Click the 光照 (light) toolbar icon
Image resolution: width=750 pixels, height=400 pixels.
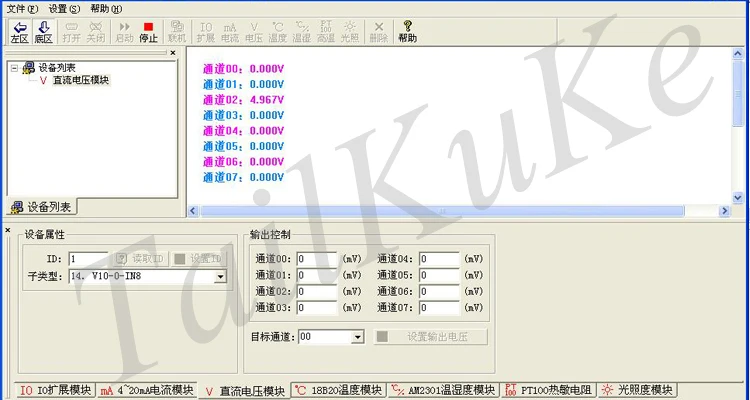pos(350,32)
